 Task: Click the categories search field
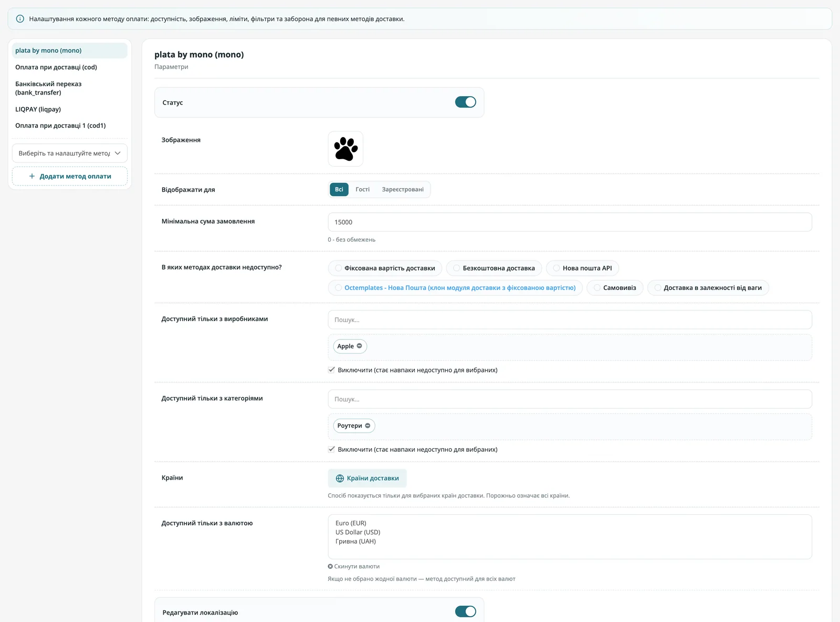coord(570,399)
